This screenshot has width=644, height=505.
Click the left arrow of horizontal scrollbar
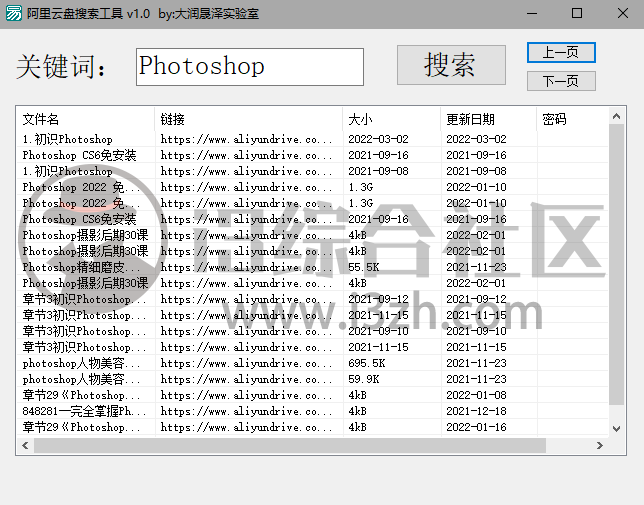tap(25, 445)
